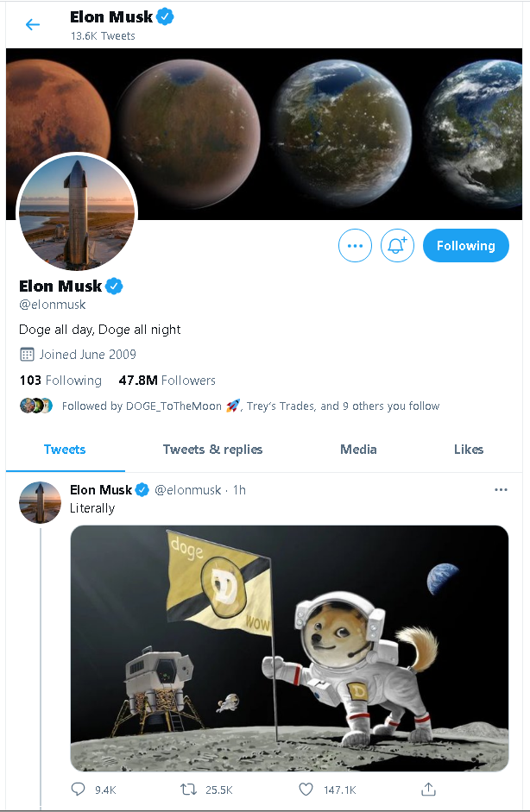
Task: Like the "Literally" tweet with the heart icon
Action: [305, 789]
